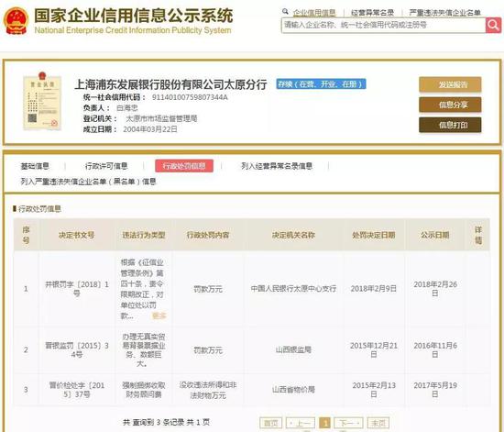The width and height of the screenshot is (504, 432).
Task: Click 公示日期 column header
Action: pyautogui.click(x=435, y=235)
